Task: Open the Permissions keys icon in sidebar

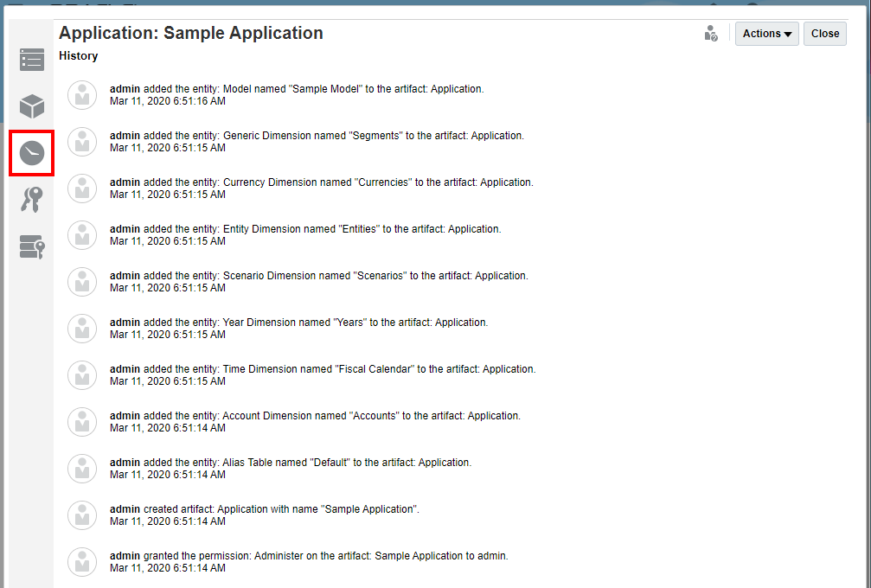Action: coord(32,200)
